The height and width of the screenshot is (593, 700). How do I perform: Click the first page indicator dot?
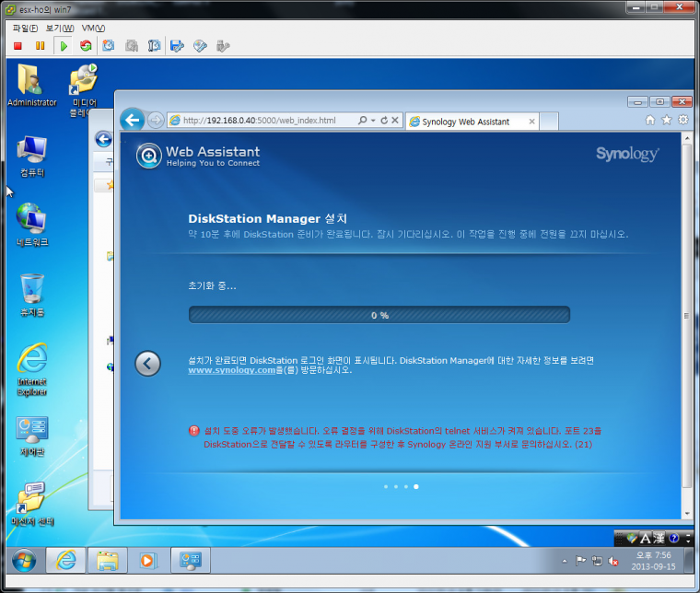pos(386,486)
